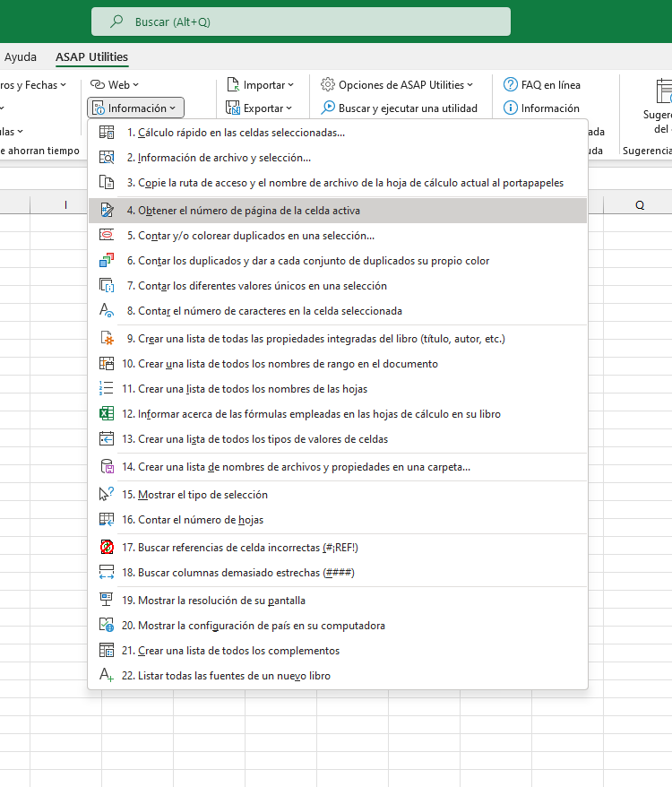Click the country settings icon, item 20

click(x=107, y=626)
